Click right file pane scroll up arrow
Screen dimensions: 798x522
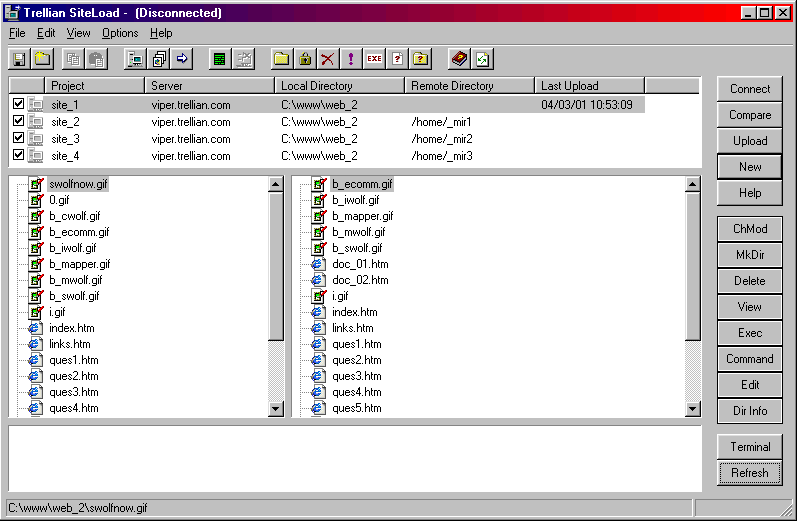point(693,184)
